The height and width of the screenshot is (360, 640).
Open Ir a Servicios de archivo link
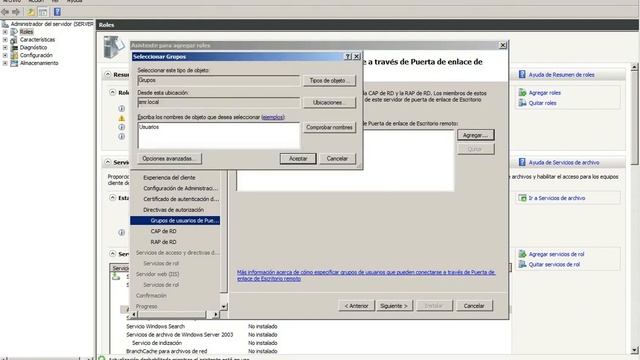pos(557,198)
